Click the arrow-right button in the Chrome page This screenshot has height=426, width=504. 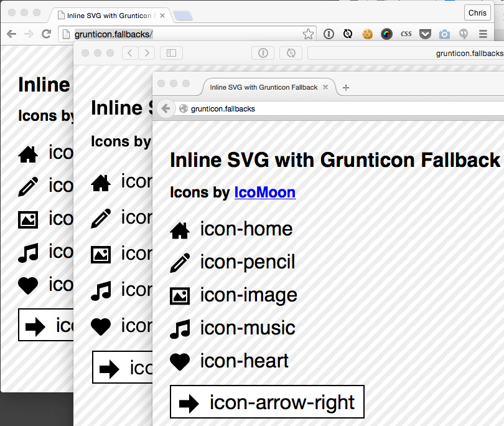click(x=46, y=325)
